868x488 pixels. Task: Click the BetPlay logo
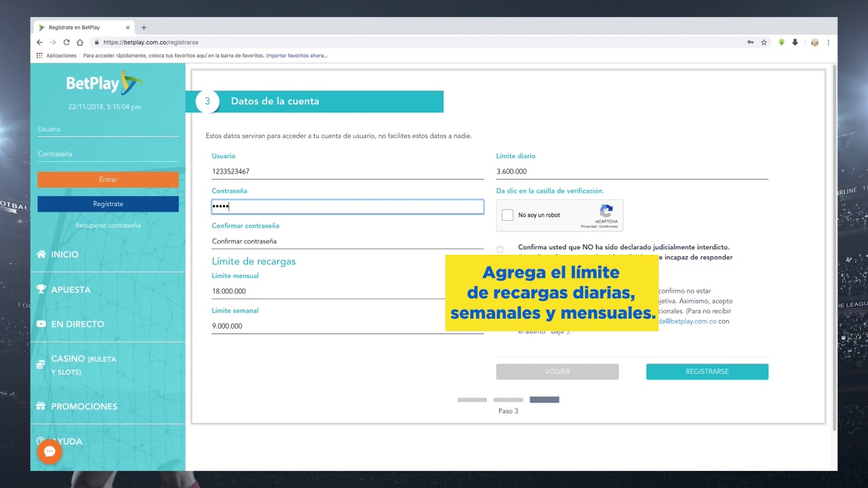pyautogui.click(x=104, y=83)
